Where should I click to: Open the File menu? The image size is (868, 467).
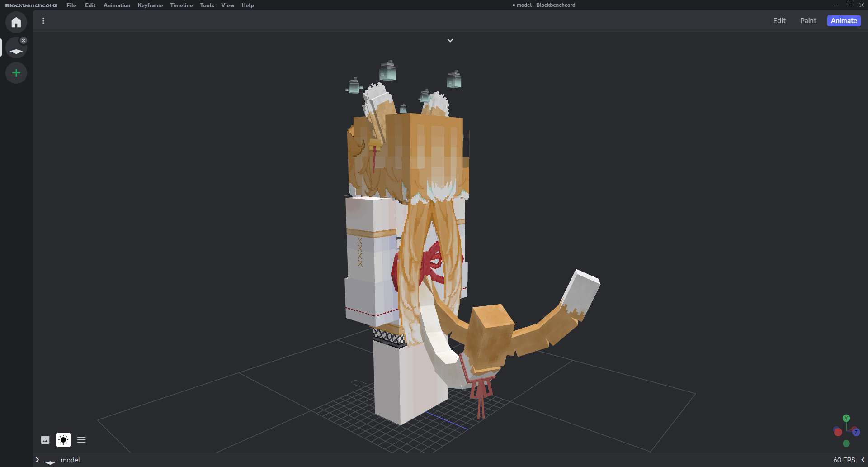[x=71, y=5]
